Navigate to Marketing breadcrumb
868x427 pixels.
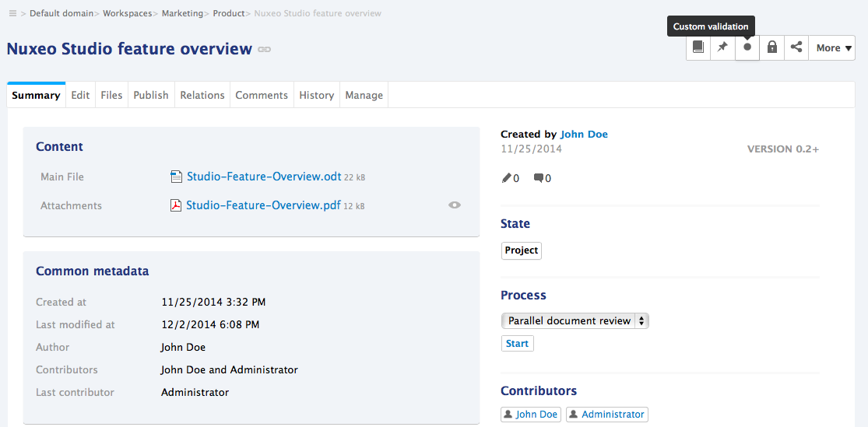(182, 13)
